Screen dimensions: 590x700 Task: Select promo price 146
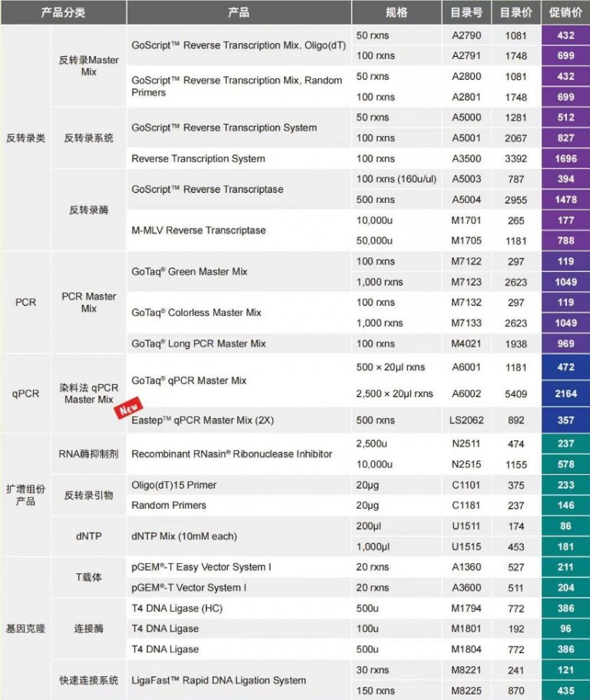(566, 506)
